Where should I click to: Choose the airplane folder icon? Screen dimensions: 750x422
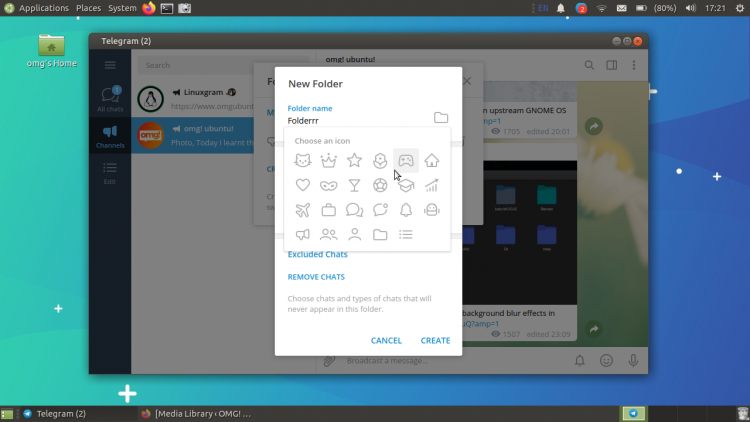303,210
